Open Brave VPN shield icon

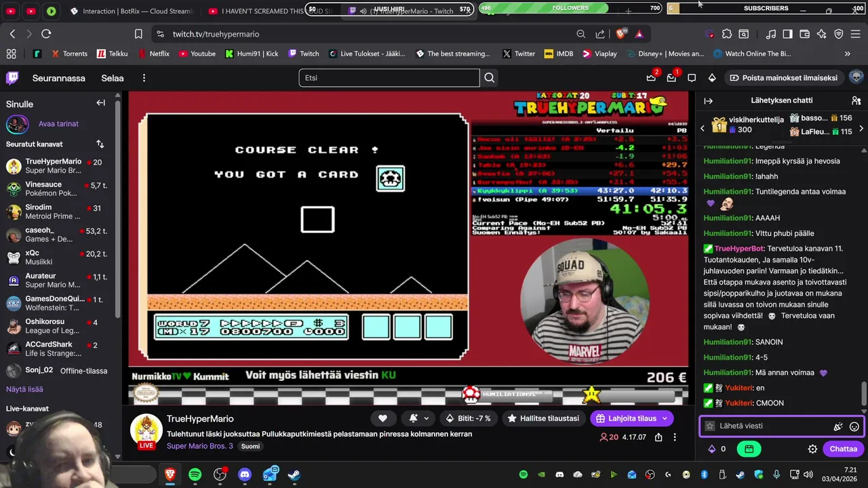[839, 34]
